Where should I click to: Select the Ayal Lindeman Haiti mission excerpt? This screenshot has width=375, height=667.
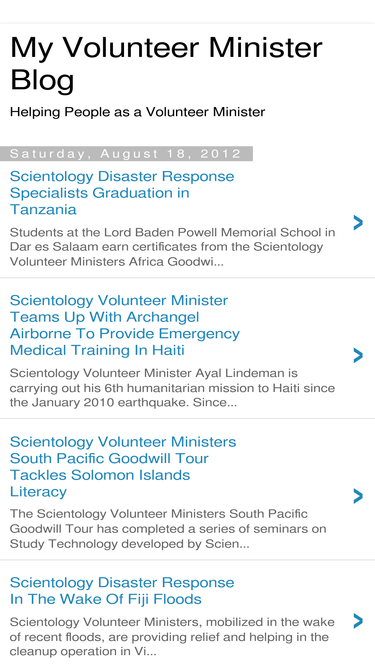point(172,388)
